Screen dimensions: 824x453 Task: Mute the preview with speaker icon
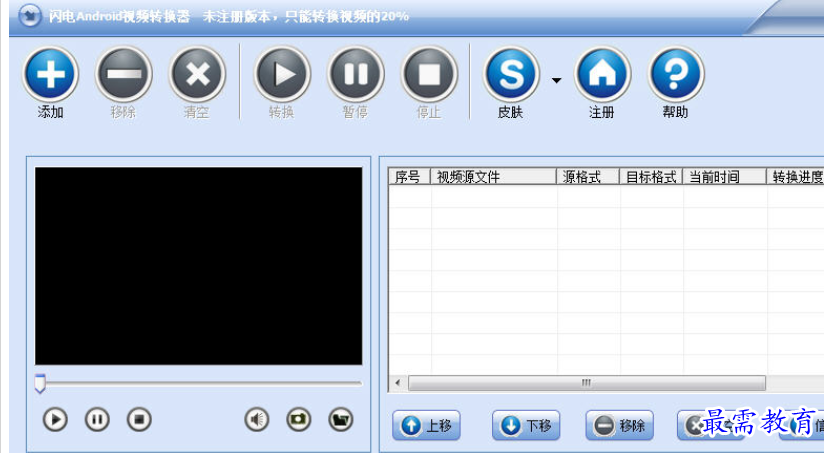[257, 419]
